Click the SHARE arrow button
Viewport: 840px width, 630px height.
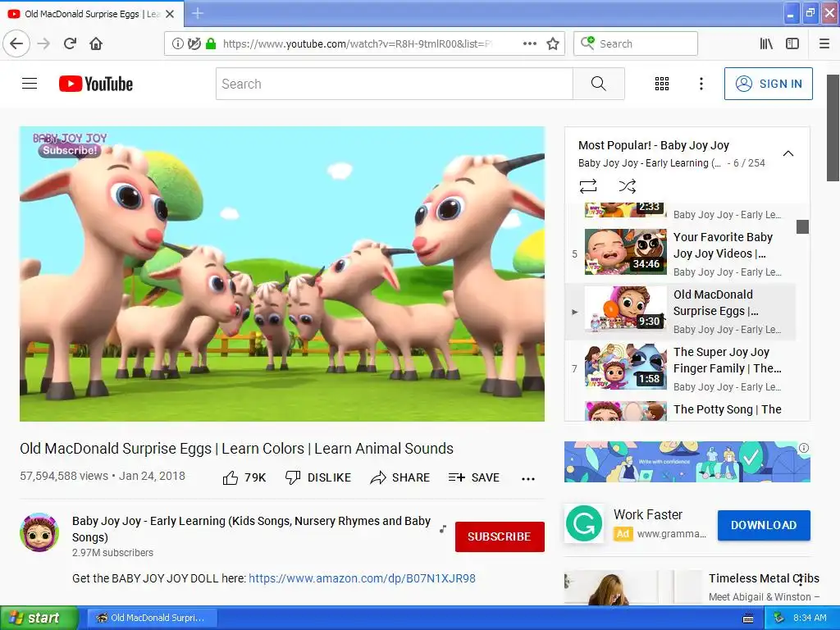click(399, 477)
